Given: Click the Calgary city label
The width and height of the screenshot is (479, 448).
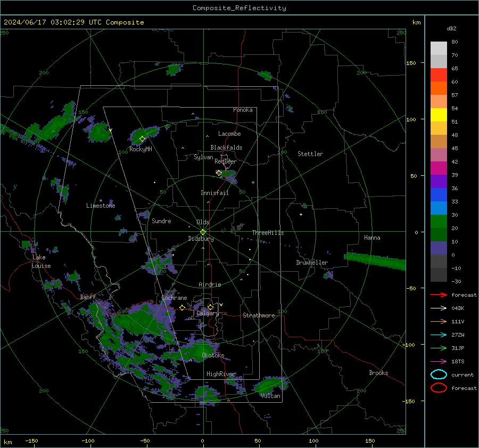Looking at the screenshot, I should pos(208,313).
